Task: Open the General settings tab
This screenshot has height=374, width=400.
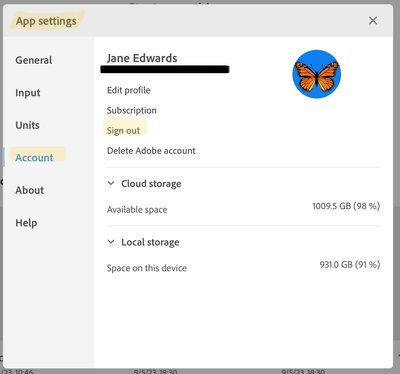Action: pyautogui.click(x=34, y=60)
